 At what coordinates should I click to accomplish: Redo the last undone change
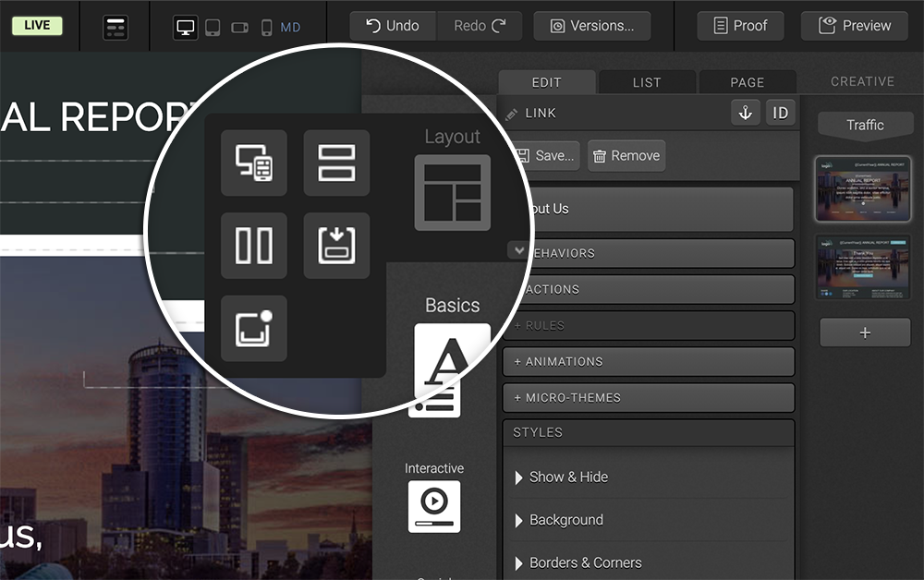tap(479, 26)
